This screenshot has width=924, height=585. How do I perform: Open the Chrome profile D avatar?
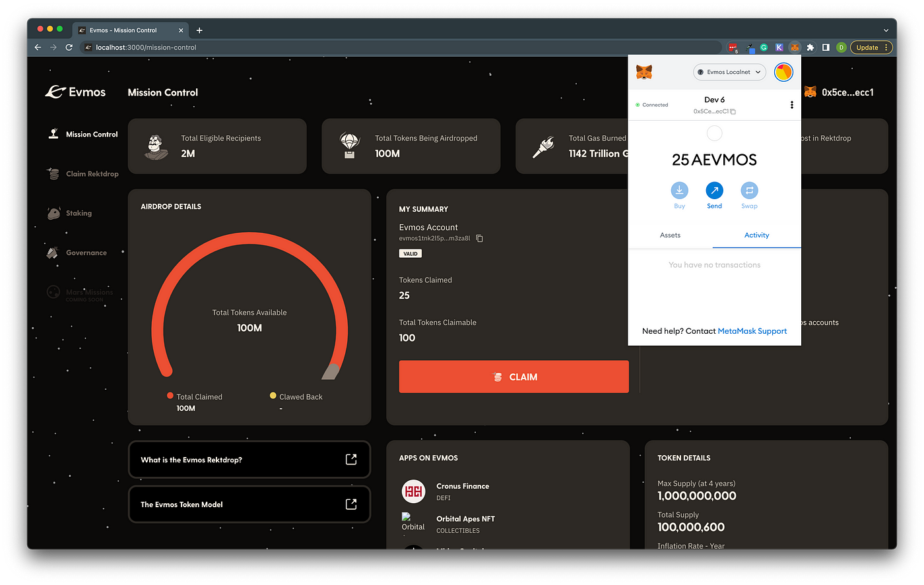point(841,47)
